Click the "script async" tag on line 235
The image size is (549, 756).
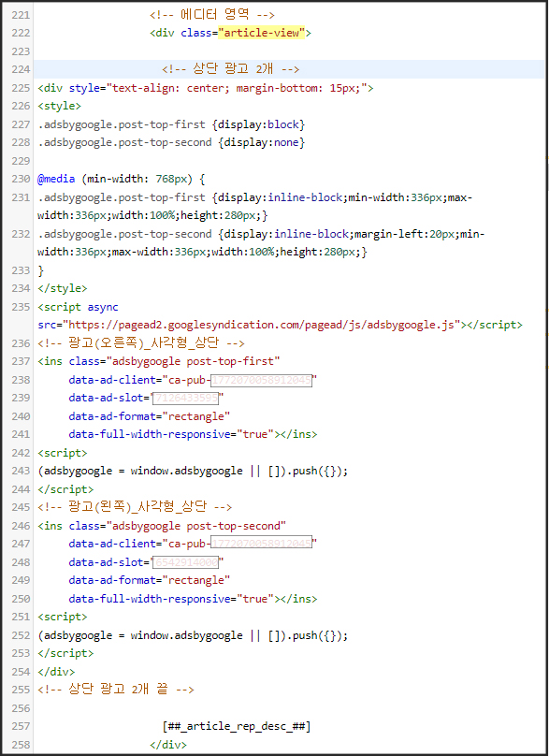78,307
